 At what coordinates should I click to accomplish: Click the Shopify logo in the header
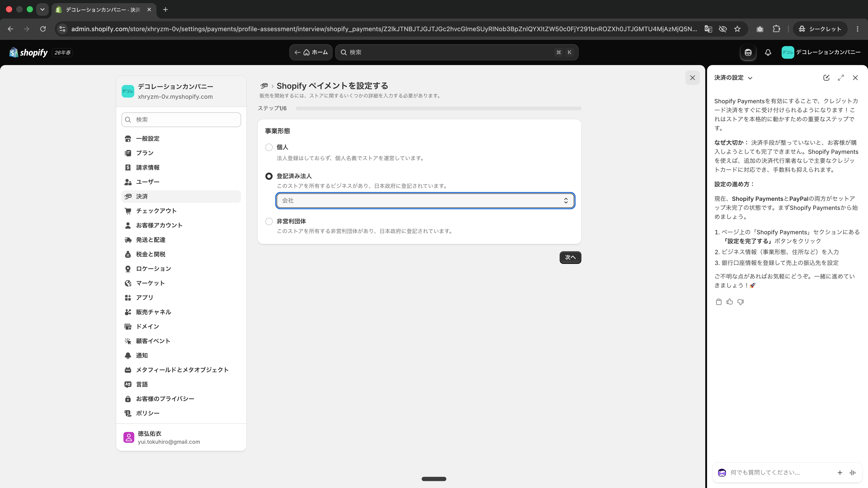tap(28, 53)
